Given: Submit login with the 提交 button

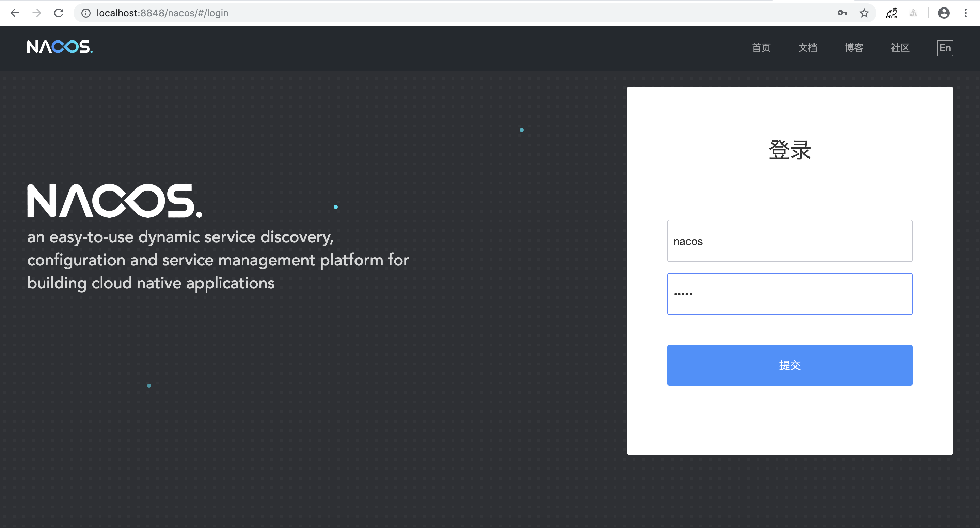Looking at the screenshot, I should point(790,365).
